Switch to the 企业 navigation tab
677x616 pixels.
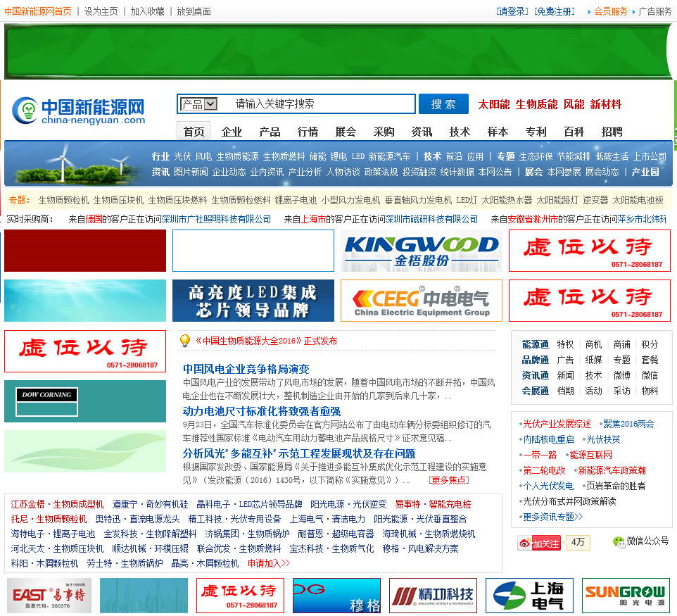[232, 132]
